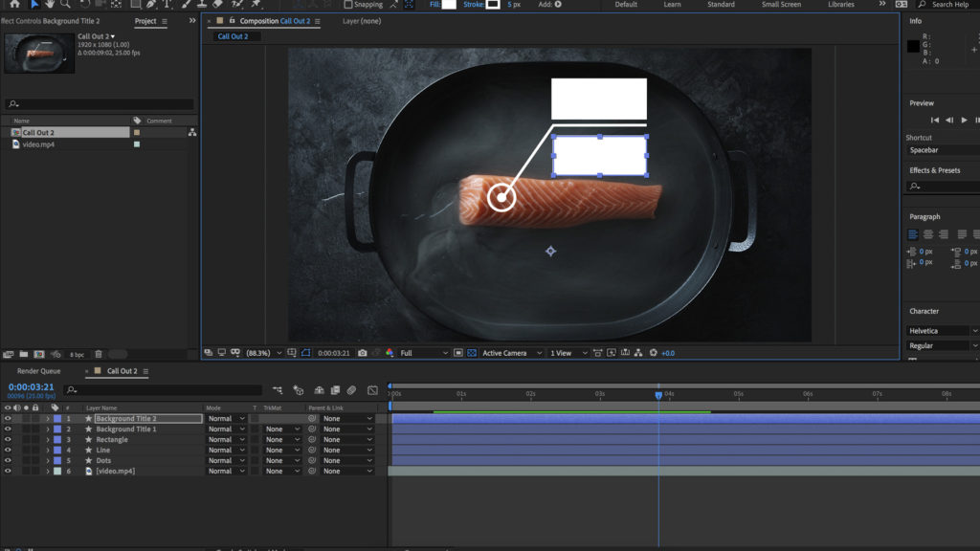
Task: Switch to the Small Screen workspace
Action: pos(781,5)
